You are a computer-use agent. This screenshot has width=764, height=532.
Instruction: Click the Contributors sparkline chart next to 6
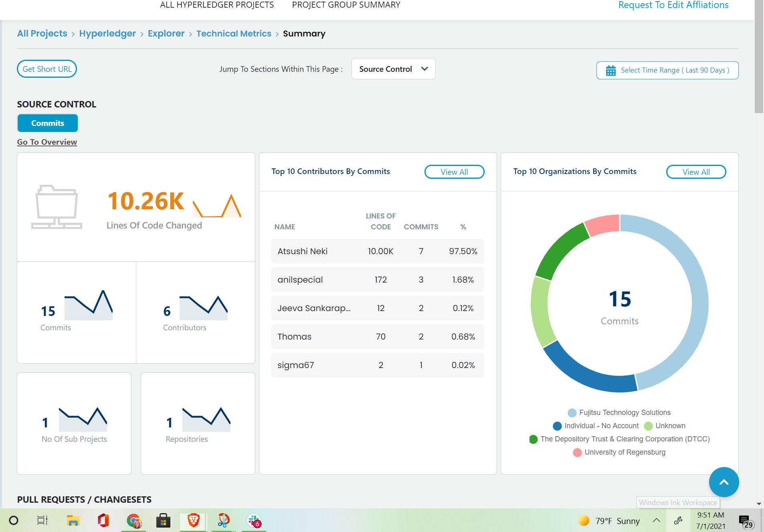[x=204, y=308]
